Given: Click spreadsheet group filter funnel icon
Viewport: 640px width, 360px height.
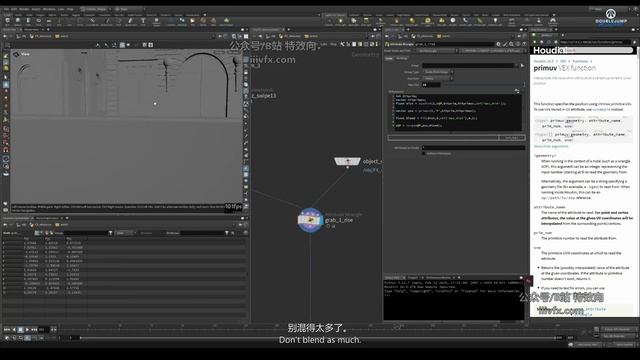Looking at the screenshot, I should click(x=110, y=233).
